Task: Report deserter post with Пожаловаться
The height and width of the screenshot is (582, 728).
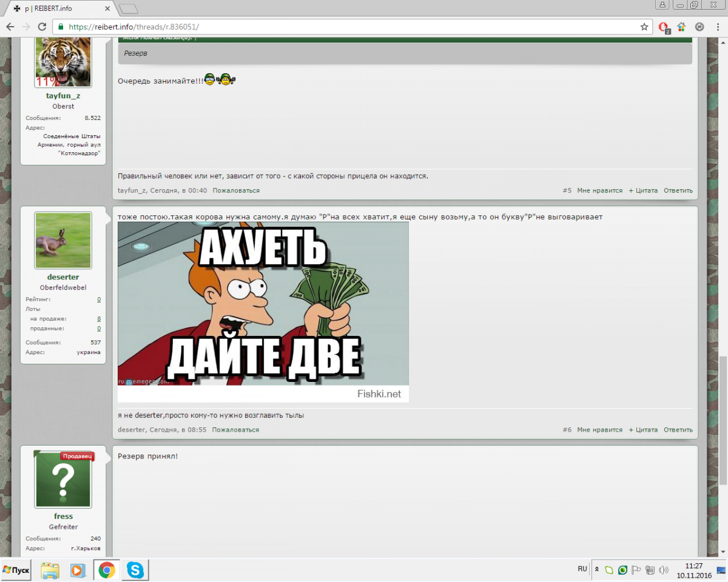Action: tap(235, 430)
